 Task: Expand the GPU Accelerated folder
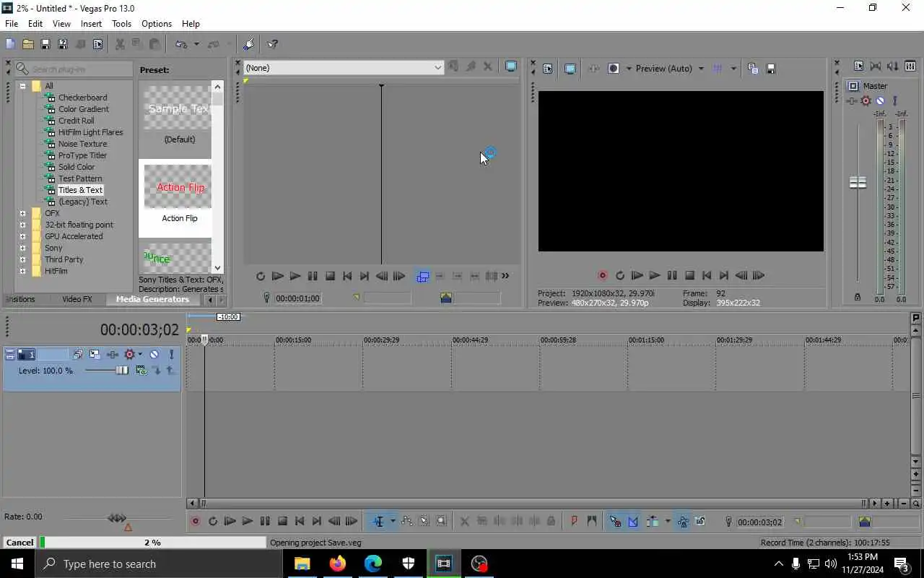(22, 236)
